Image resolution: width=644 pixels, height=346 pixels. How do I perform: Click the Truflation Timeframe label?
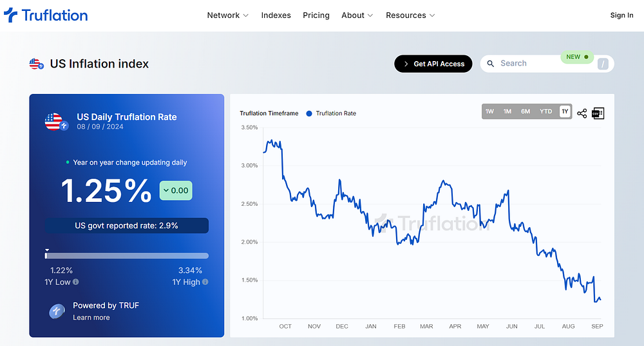(x=269, y=114)
